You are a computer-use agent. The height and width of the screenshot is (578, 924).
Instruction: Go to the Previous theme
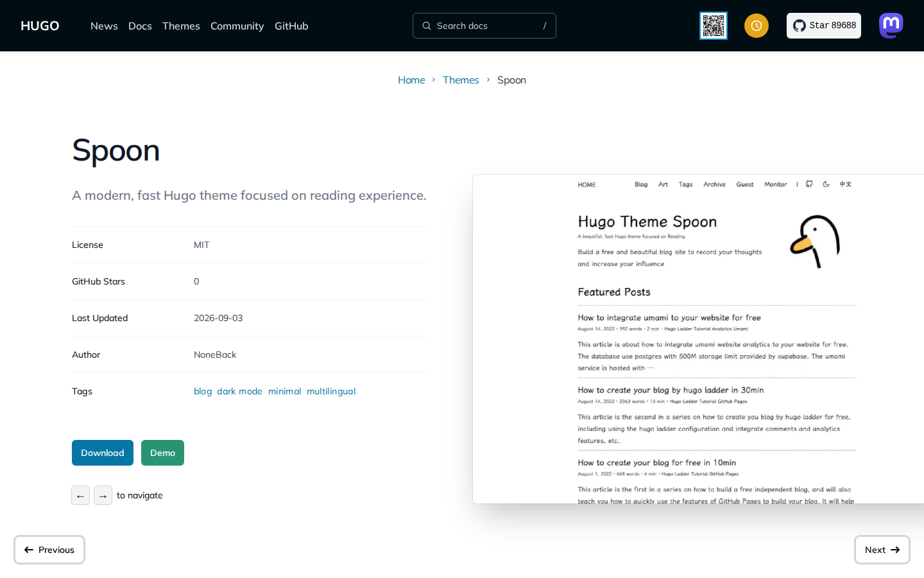(49, 550)
